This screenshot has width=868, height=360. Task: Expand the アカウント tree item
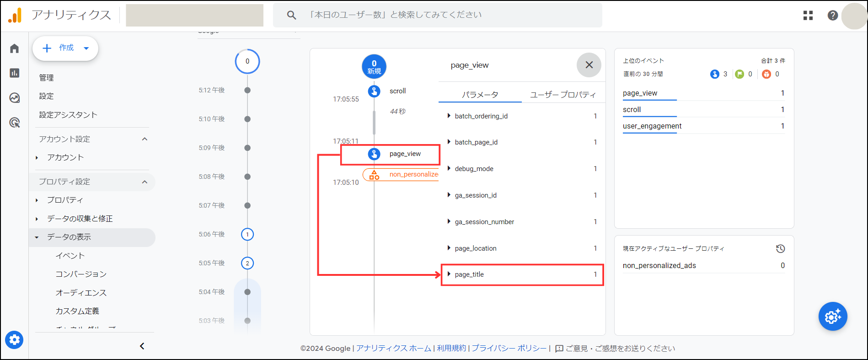[37, 158]
